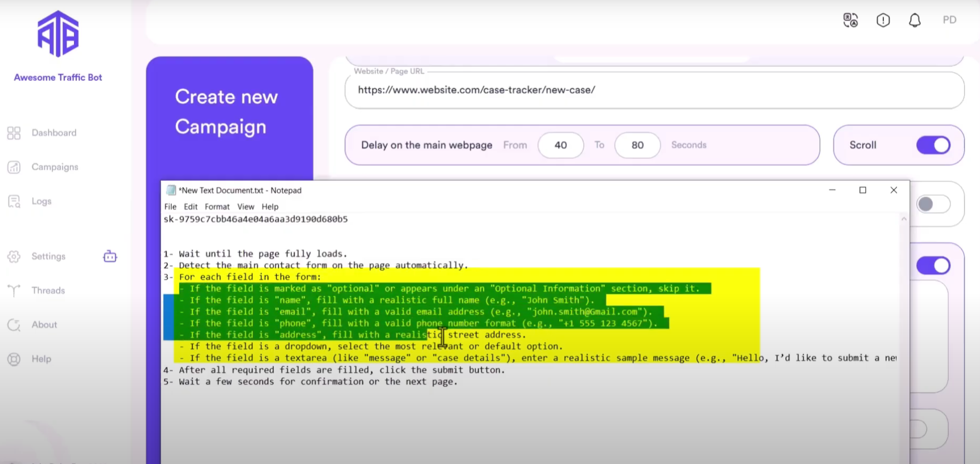The height and width of the screenshot is (464, 980).
Task: Click the robot icon beside Settings
Action: click(x=110, y=257)
